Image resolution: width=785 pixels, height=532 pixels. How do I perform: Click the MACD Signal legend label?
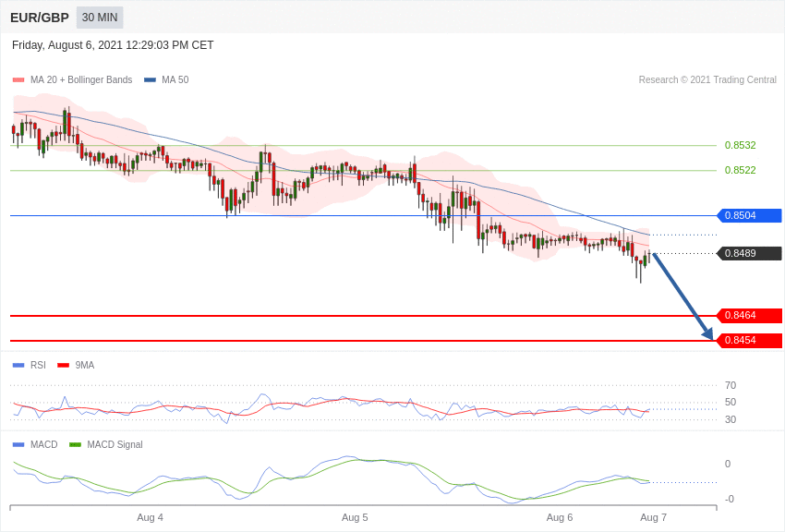[115, 445]
